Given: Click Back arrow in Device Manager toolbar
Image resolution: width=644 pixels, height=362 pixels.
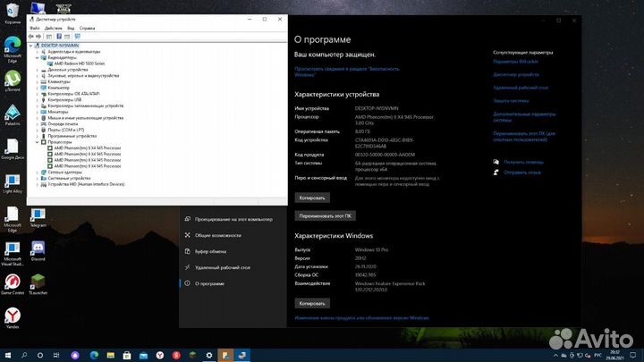Looking at the screenshot, I should click(31, 37).
